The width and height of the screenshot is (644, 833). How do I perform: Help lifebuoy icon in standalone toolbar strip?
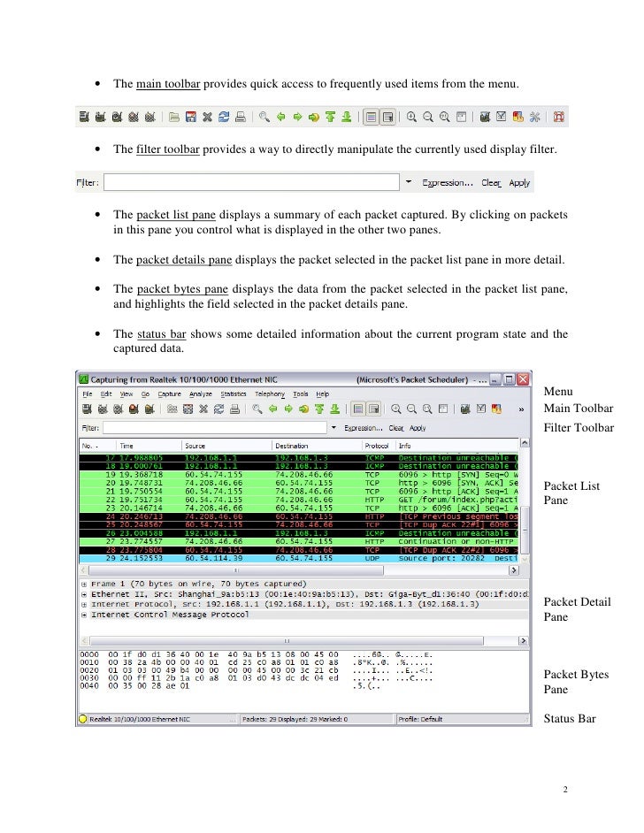tap(558, 117)
